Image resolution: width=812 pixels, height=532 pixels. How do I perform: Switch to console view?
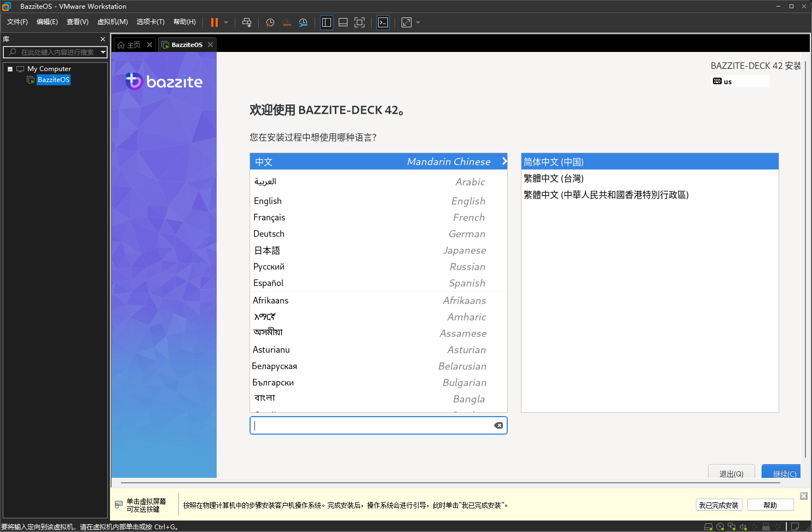click(383, 22)
